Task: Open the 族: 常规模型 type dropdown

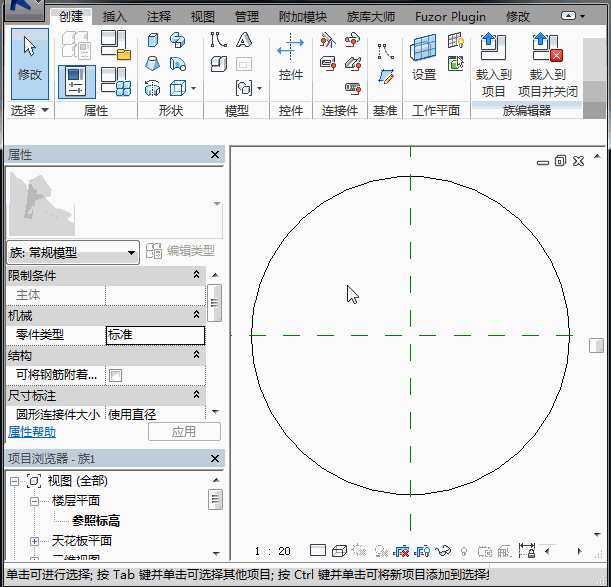Action: (131, 253)
